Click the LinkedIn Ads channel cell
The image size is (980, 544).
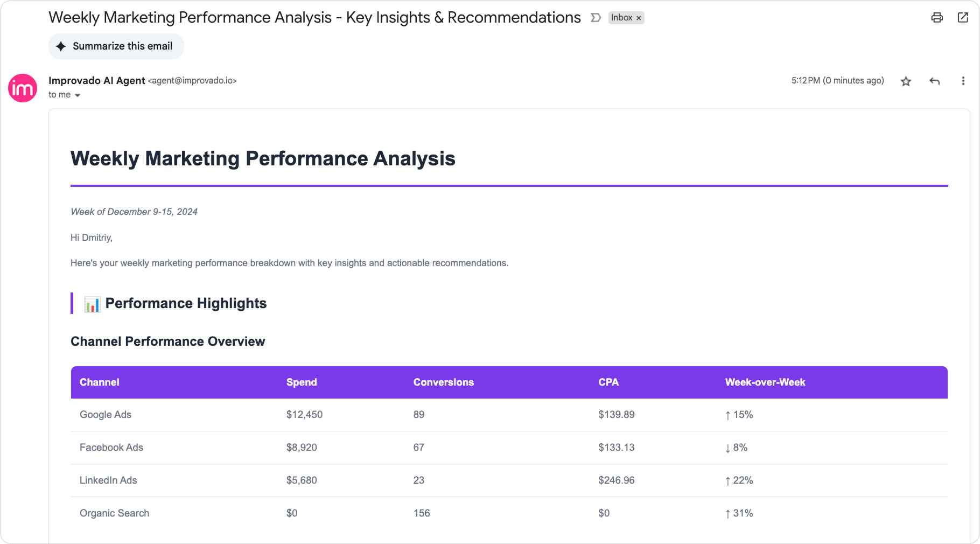[x=108, y=480]
